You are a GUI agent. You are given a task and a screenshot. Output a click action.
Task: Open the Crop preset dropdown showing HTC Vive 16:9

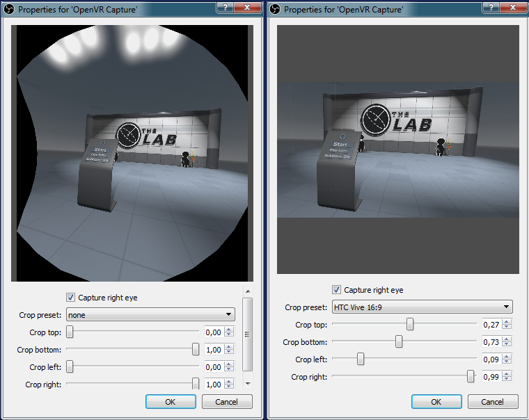[422, 307]
